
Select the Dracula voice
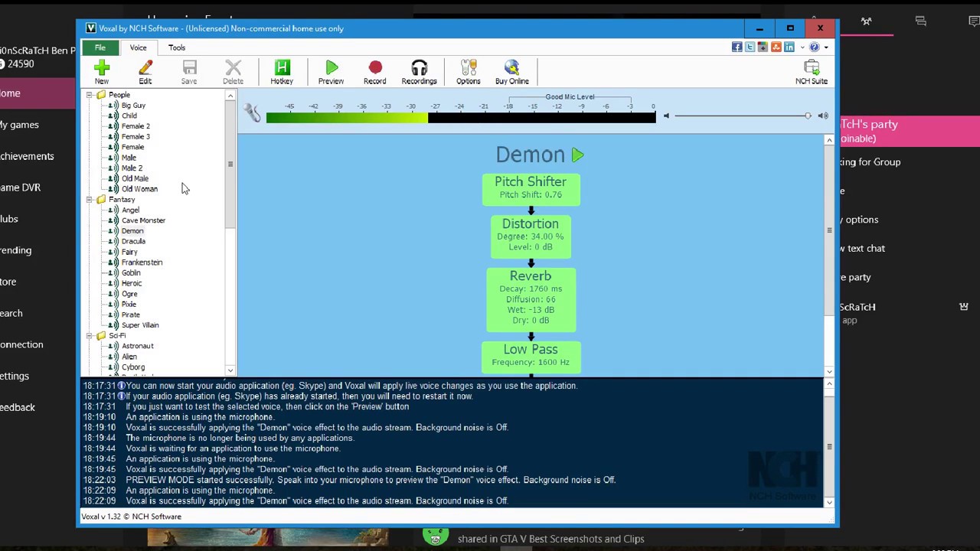(x=133, y=242)
